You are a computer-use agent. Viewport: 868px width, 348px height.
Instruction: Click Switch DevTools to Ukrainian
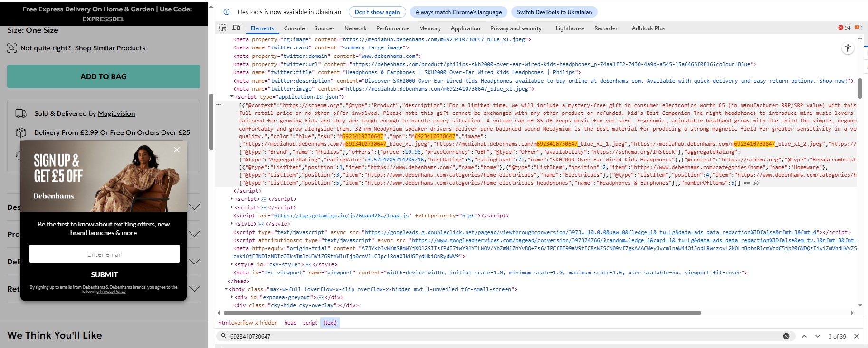pos(554,12)
